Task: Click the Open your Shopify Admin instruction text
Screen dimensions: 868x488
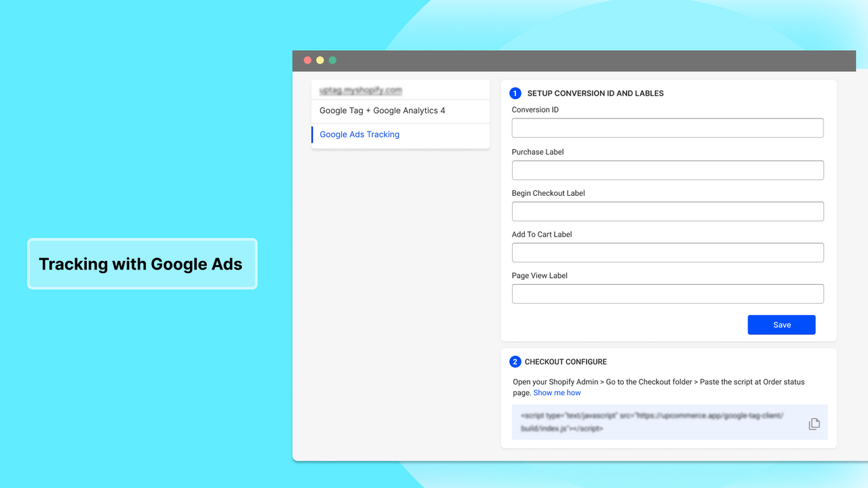Action: point(658,387)
